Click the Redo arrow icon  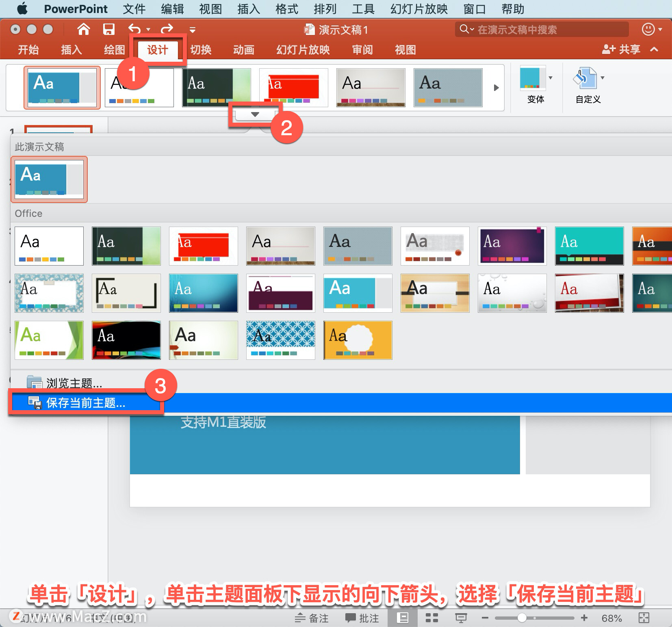pyautogui.click(x=167, y=29)
